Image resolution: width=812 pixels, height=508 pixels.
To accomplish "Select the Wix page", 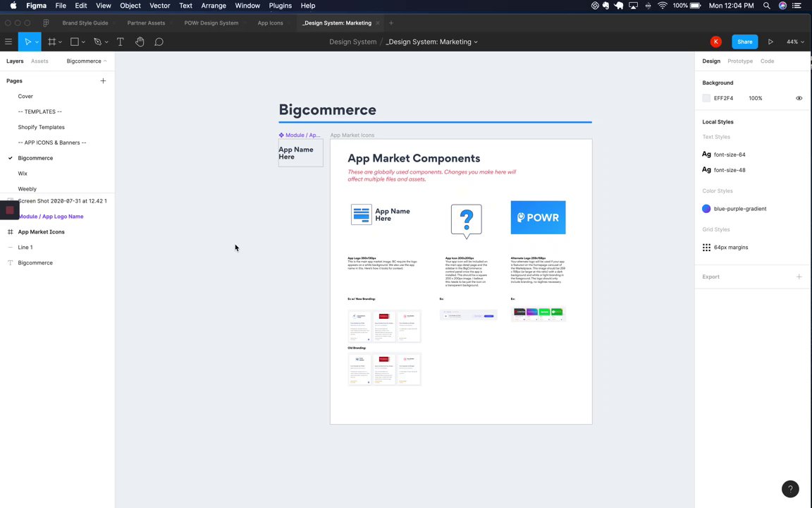I will 23,174.
